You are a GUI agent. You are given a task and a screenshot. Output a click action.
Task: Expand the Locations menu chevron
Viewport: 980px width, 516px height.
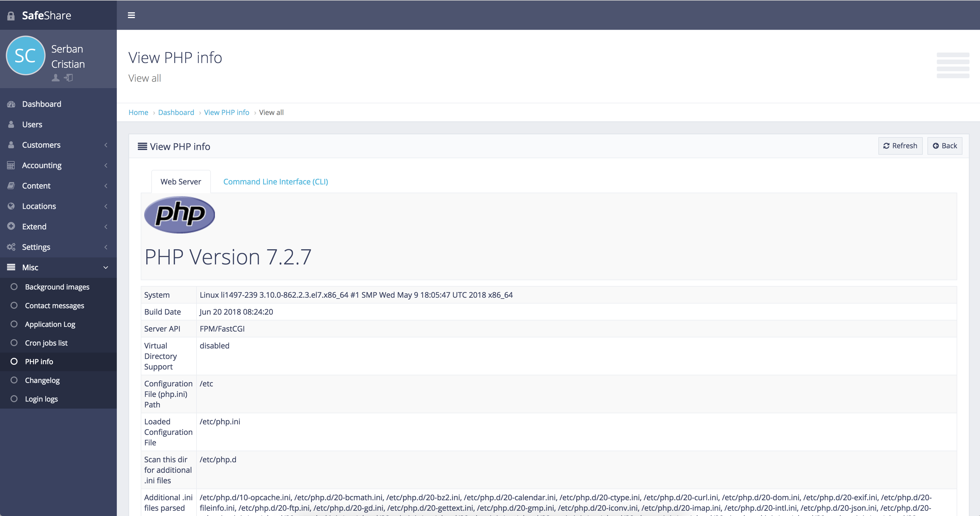(x=106, y=206)
